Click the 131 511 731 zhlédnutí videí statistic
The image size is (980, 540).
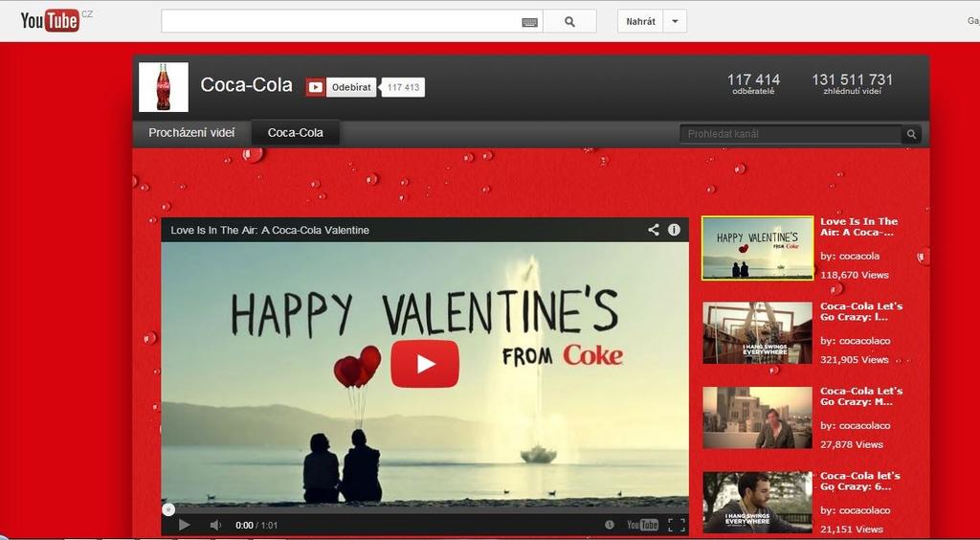[852, 83]
